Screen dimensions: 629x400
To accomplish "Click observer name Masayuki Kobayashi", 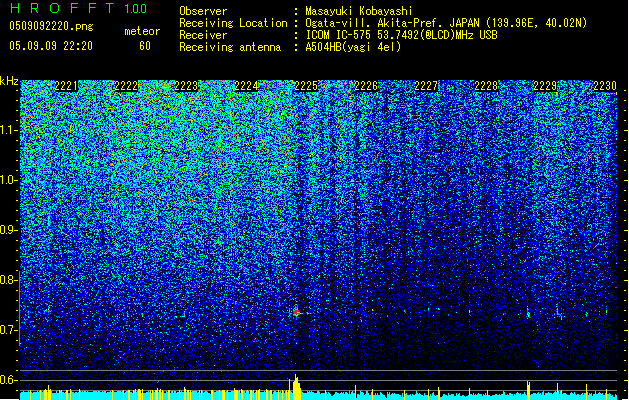I will pyautogui.click(x=359, y=11).
